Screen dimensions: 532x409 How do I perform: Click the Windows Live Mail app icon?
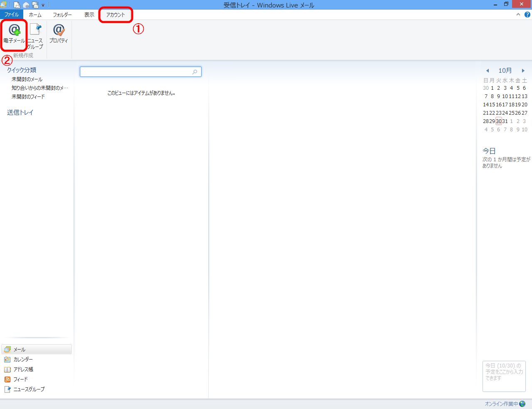coord(3,5)
